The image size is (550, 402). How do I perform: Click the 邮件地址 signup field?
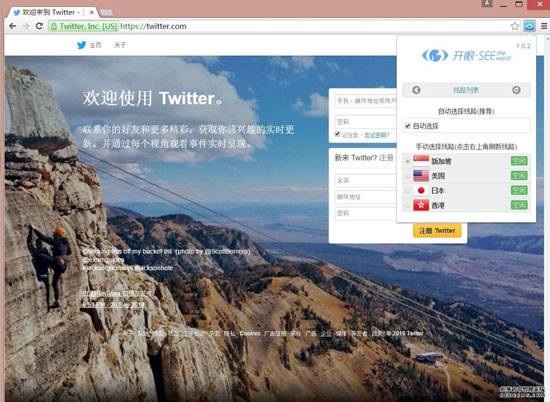365,197
